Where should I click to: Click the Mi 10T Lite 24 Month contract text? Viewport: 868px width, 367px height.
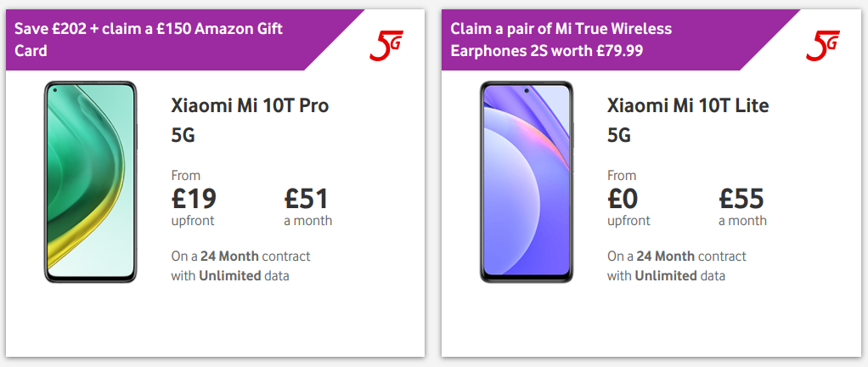point(676,257)
